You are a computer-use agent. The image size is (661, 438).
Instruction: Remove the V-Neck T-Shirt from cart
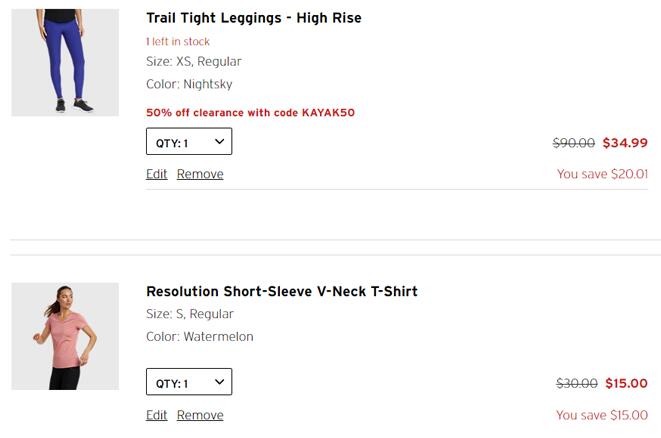point(200,415)
